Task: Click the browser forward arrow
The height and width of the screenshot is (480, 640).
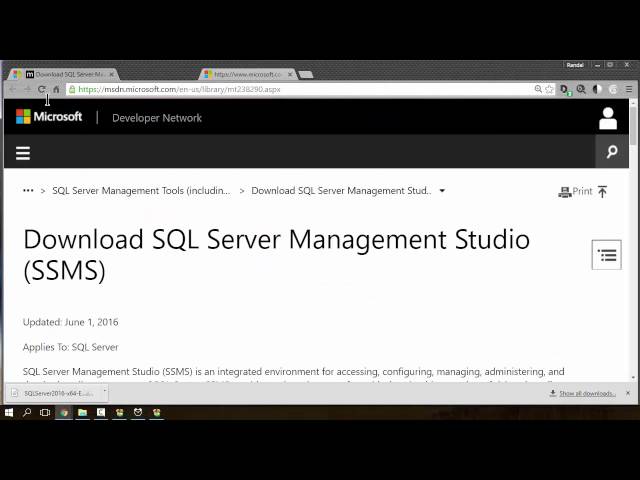Action: click(x=27, y=89)
